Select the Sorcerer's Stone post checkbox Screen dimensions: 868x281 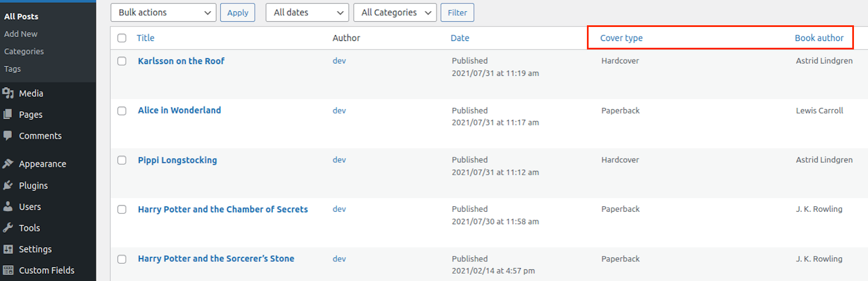pyautogui.click(x=122, y=259)
